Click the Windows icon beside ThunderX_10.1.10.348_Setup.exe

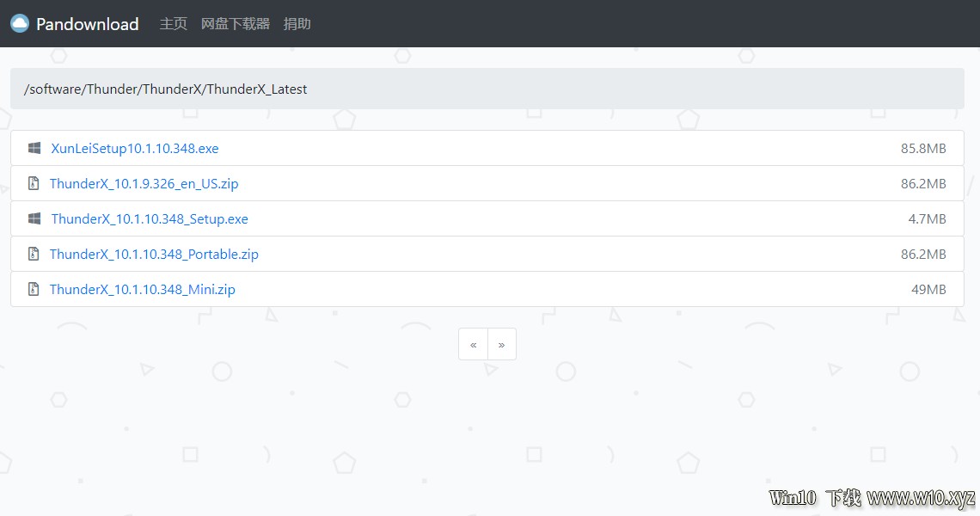click(34, 218)
